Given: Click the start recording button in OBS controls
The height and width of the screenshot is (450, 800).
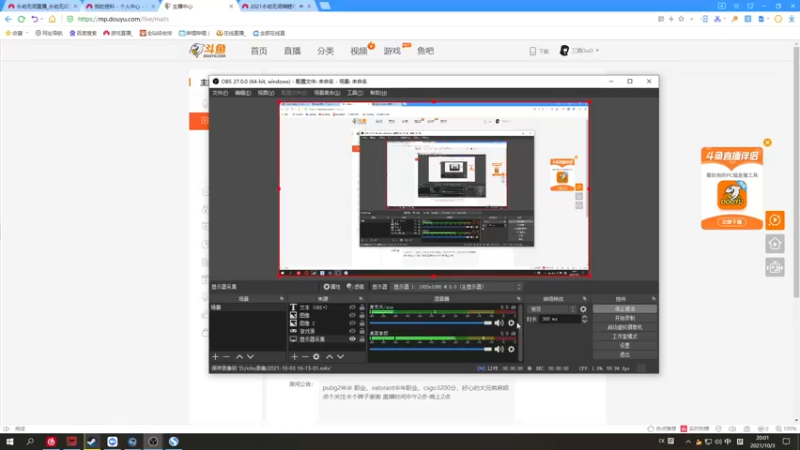Looking at the screenshot, I should coord(624,318).
